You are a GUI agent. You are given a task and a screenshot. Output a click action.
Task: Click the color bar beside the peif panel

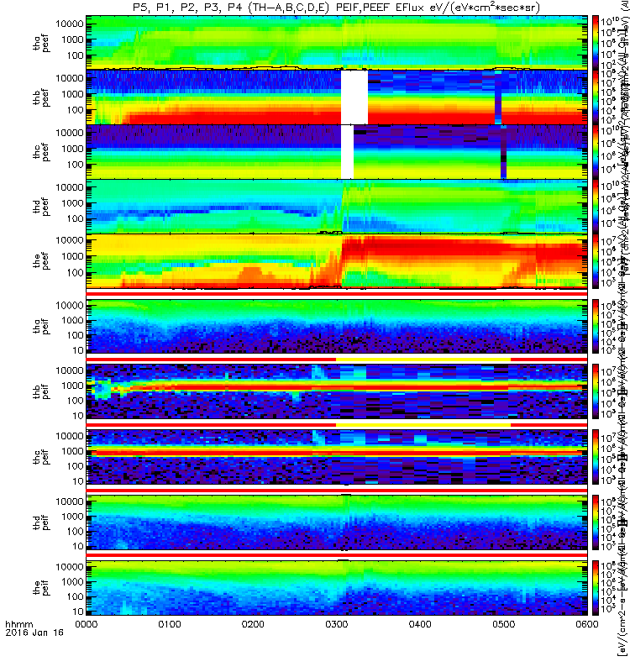596,587
